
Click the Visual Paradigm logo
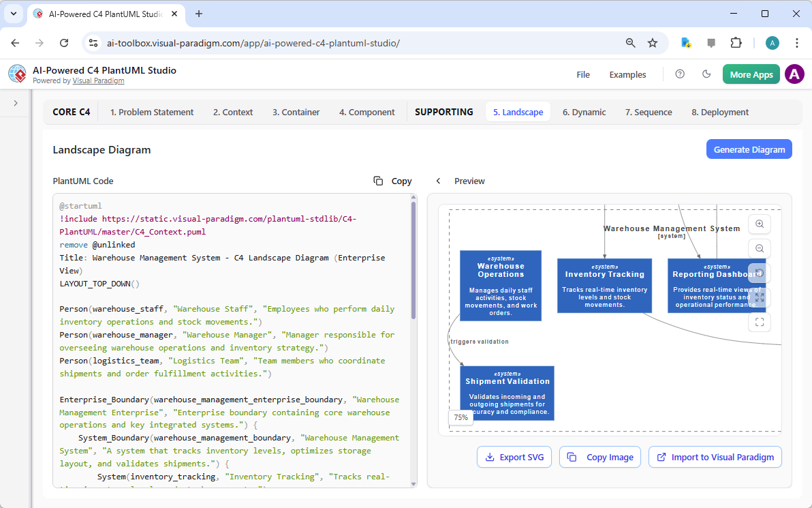[x=17, y=74]
